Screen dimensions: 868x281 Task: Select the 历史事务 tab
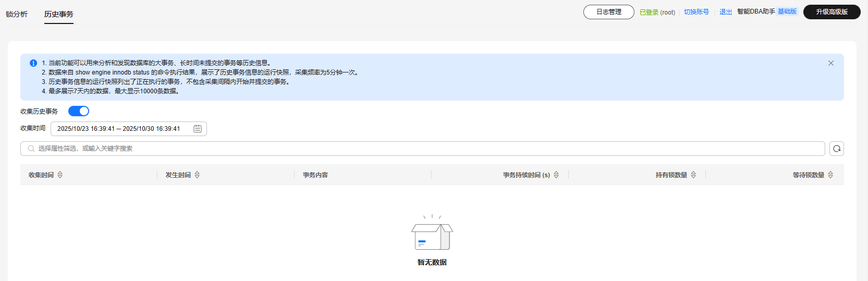coord(59,14)
